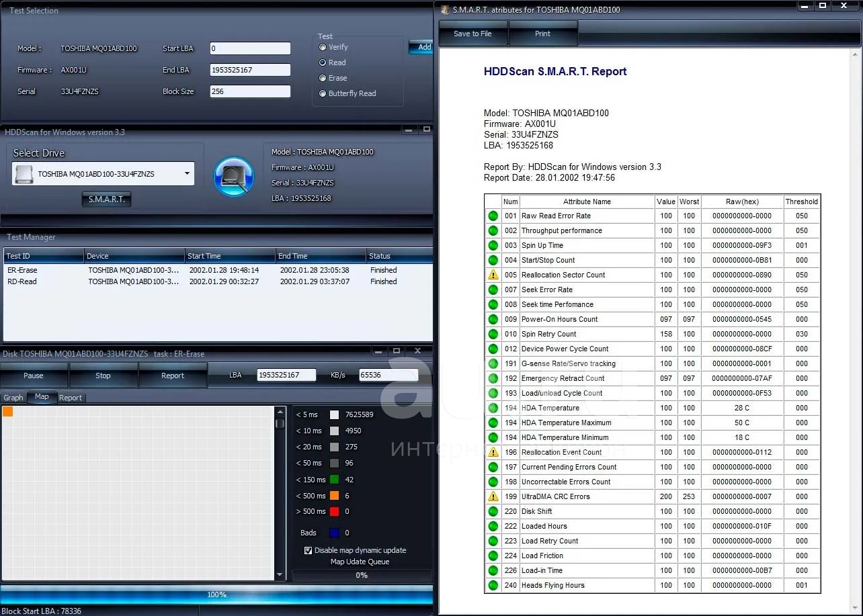
Task: Click green status icon for Spin Retry Count
Action: pyautogui.click(x=493, y=334)
